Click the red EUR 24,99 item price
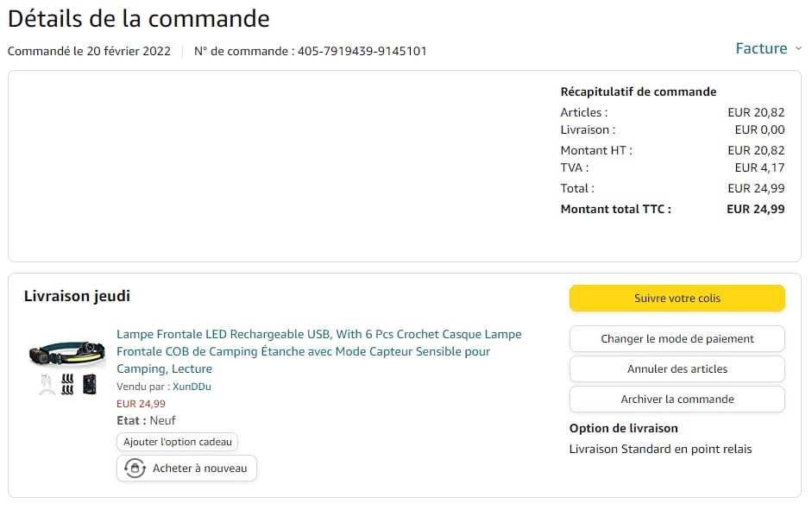The width and height of the screenshot is (812, 510). [x=141, y=404]
